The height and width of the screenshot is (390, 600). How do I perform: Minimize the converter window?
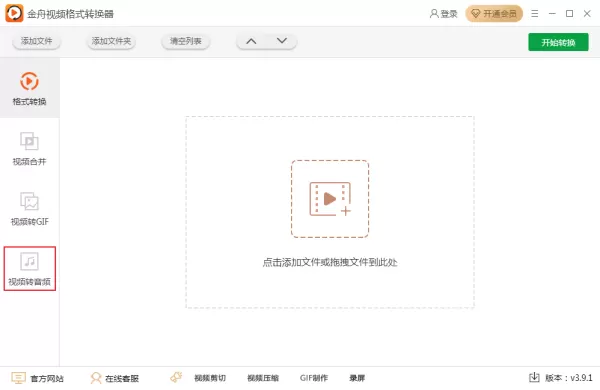(552, 14)
